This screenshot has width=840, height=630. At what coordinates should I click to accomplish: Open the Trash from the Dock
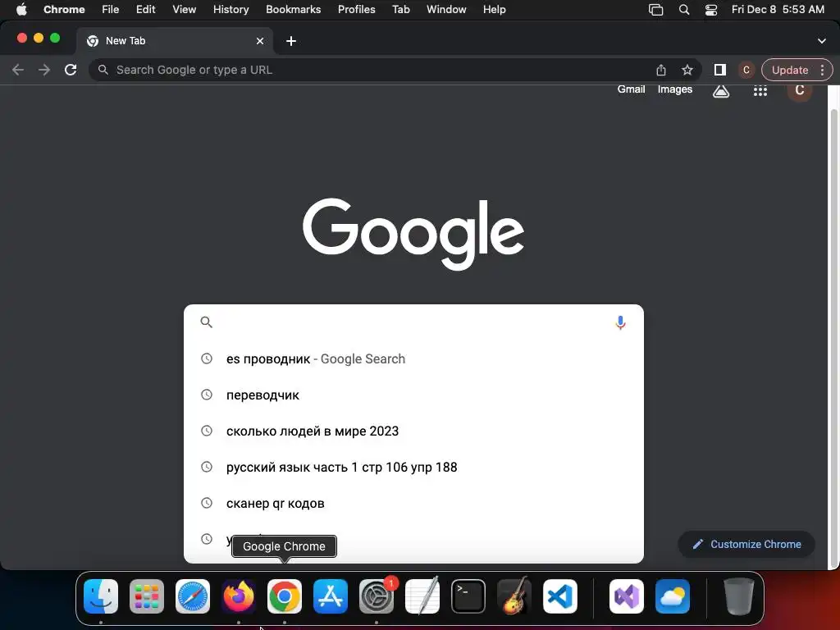coord(739,596)
